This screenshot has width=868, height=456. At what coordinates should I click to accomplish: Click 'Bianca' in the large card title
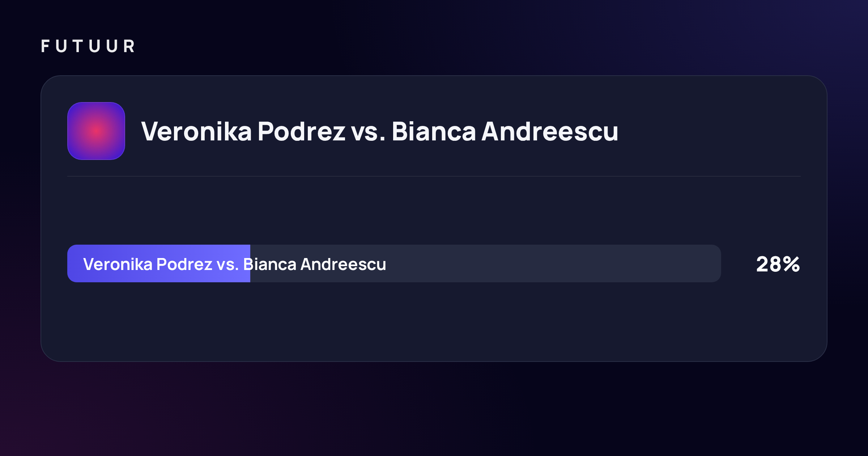click(x=434, y=131)
